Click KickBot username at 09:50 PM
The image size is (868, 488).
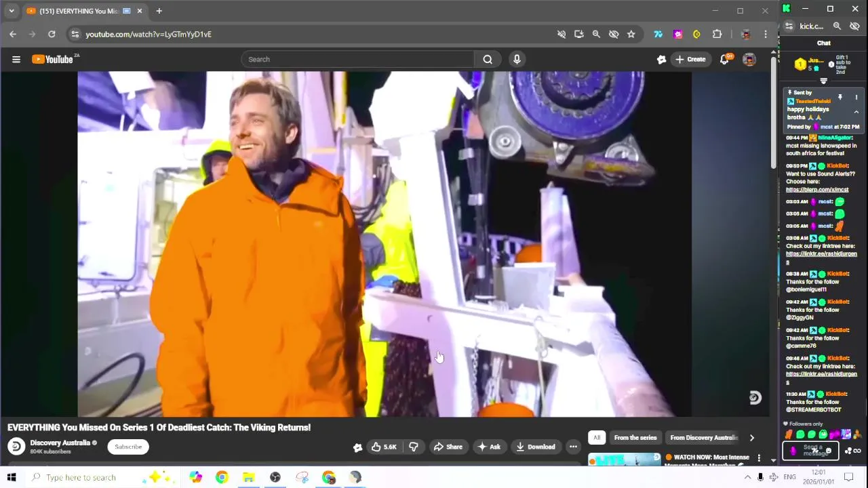(837, 166)
